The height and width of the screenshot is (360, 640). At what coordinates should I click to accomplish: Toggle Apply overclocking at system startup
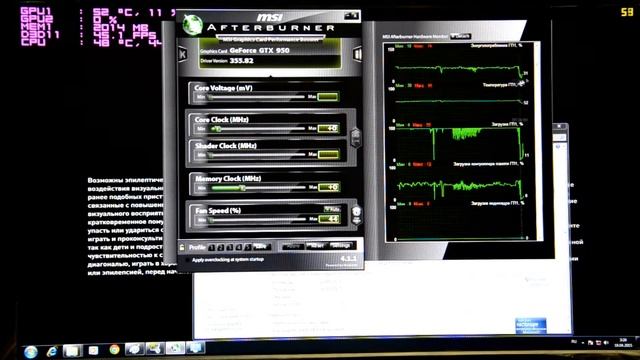pos(187,260)
